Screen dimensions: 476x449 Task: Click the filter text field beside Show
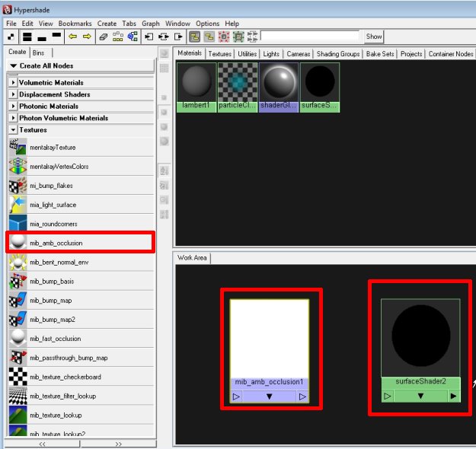point(310,36)
